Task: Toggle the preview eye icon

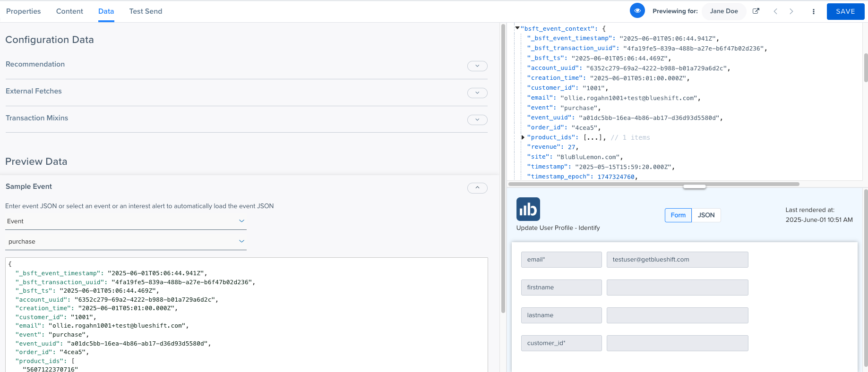Action: click(637, 10)
